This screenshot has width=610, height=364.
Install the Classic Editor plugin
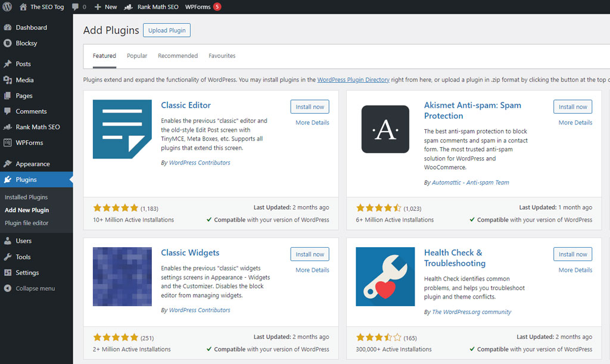[310, 107]
